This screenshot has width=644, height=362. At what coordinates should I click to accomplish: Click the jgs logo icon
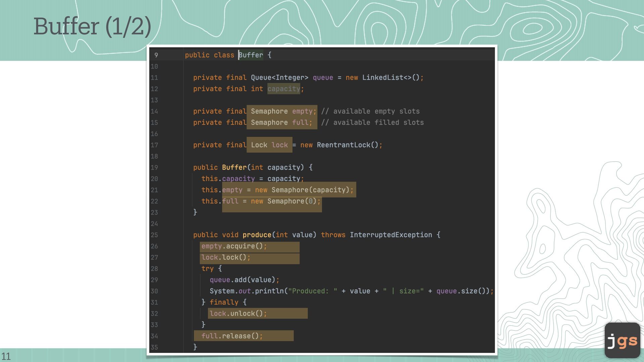(622, 340)
